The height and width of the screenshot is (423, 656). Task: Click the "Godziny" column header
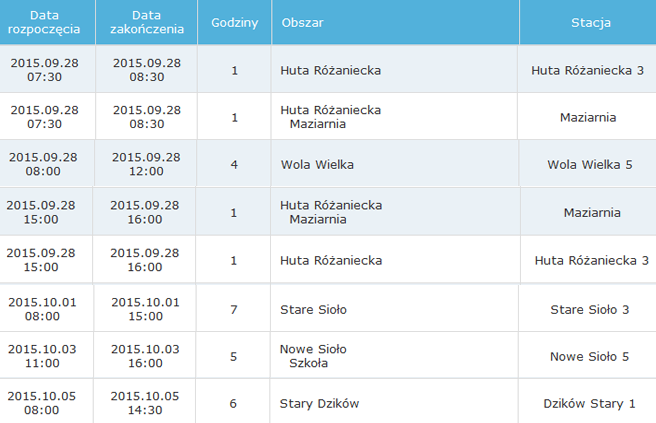[234, 22]
